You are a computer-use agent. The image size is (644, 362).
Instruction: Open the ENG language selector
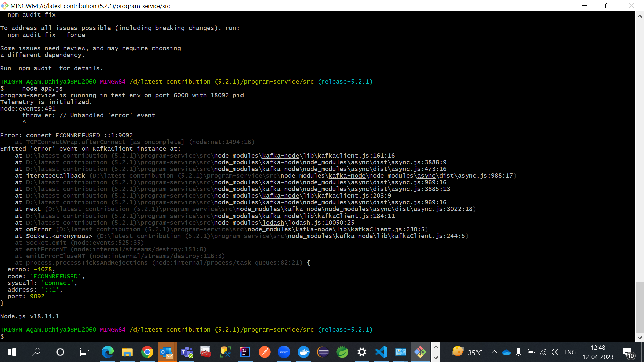pyautogui.click(x=570, y=352)
